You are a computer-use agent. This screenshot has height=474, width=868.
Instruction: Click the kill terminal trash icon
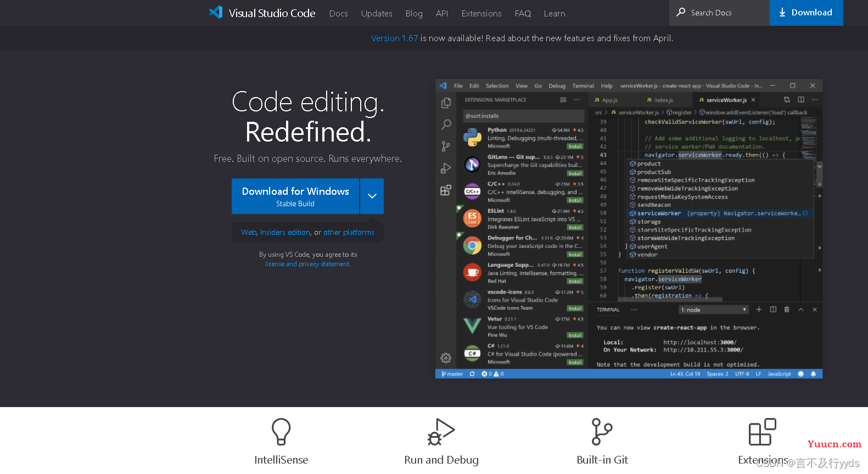point(787,309)
